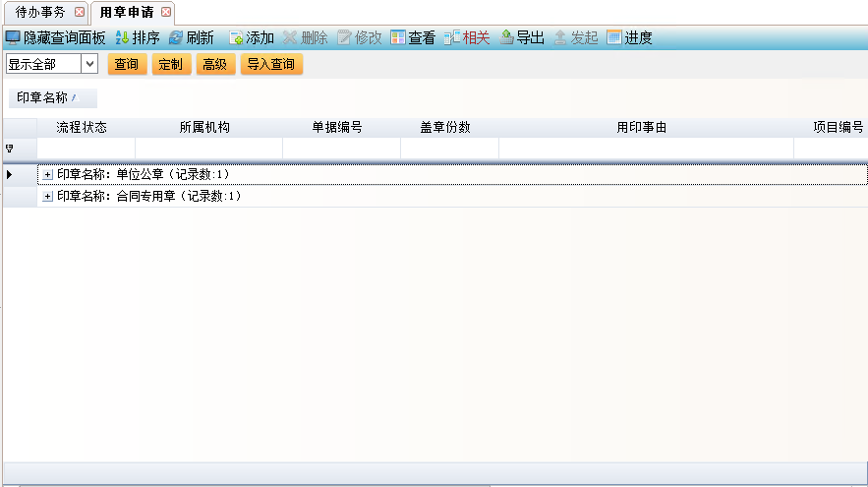Click the 查看 view icon

pyautogui.click(x=397, y=37)
